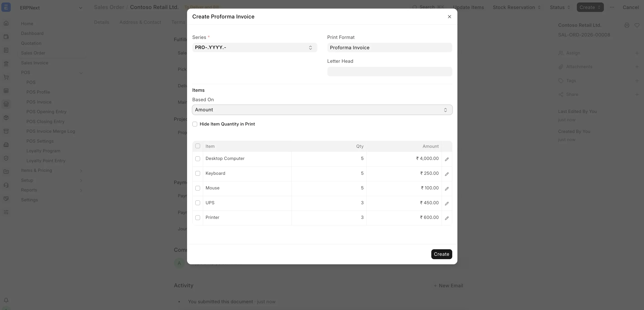Click the Letter Head input field

coord(390,71)
